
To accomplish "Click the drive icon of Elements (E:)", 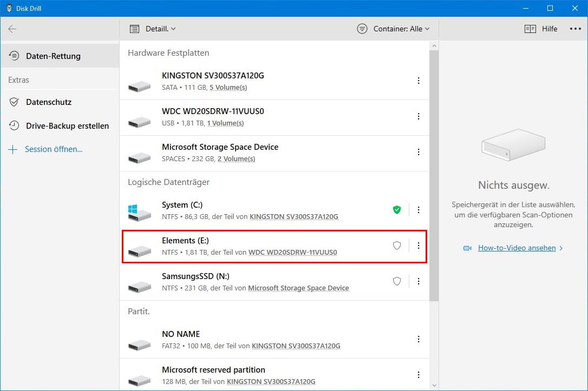I will click(x=139, y=251).
